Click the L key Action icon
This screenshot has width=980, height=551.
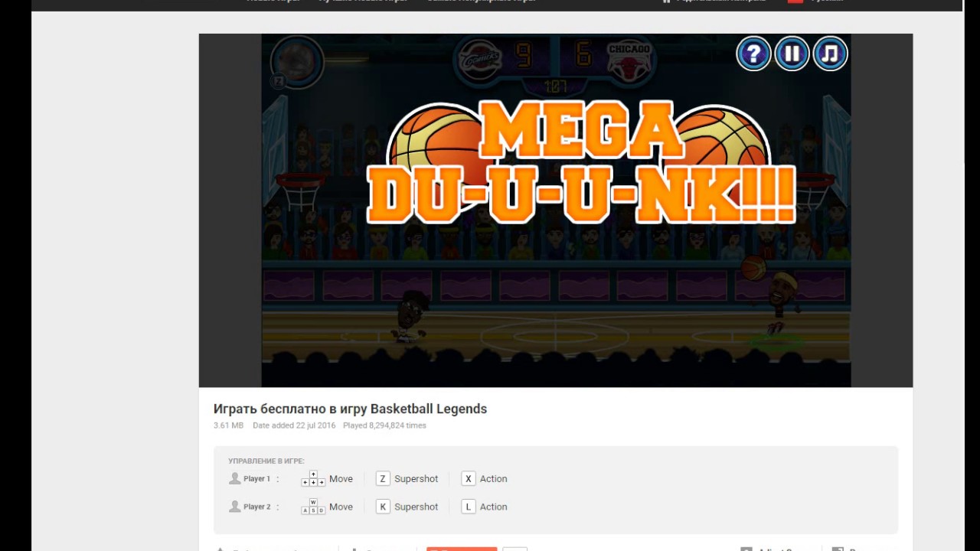(x=469, y=507)
